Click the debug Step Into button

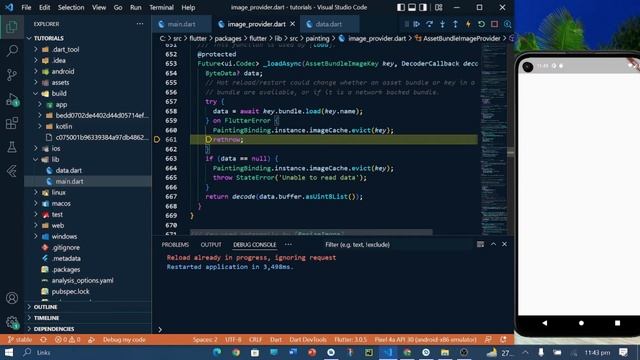[442, 24]
